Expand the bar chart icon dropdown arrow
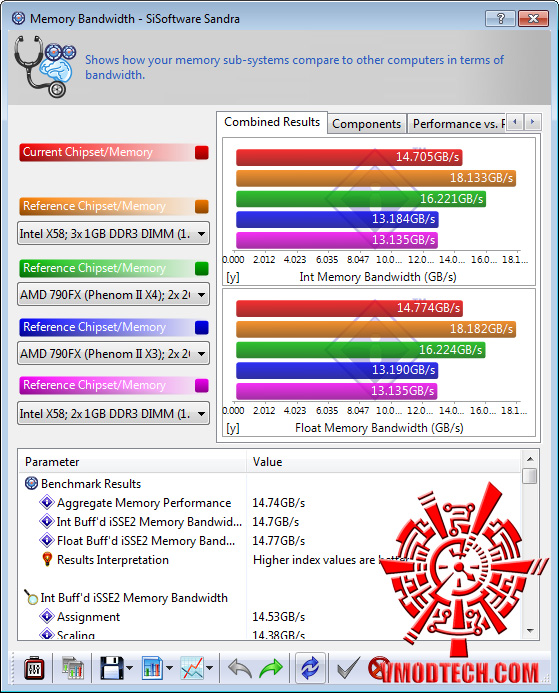Screen dimensions: 559x693 tap(169, 668)
